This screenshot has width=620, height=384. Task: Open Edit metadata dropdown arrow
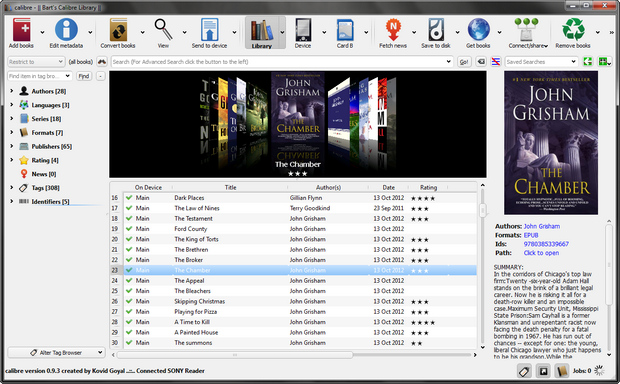click(x=90, y=32)
